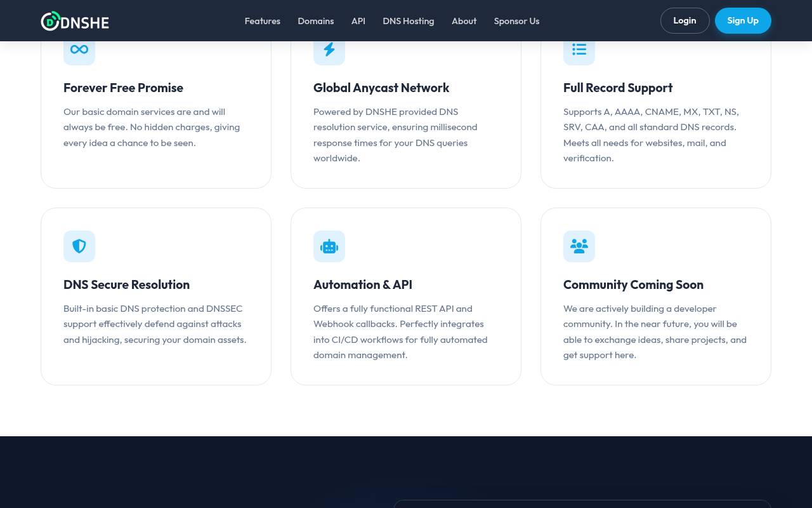Click the infinity icon on Forever Free Promise
Image resolution: width=812 pixels, height=508 pixels.
coord(79,50)
